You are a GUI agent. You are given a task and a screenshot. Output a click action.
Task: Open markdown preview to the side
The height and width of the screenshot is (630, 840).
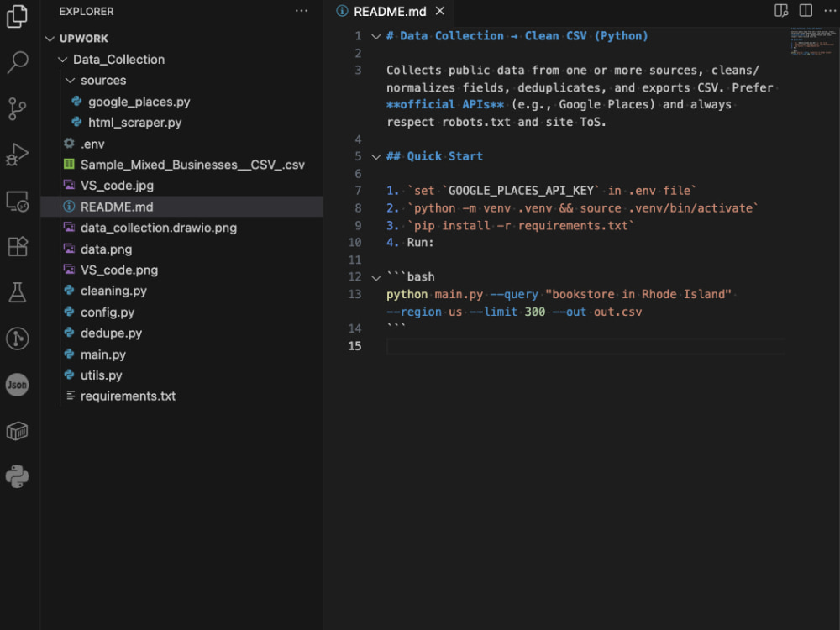click(x=781, y=11)
